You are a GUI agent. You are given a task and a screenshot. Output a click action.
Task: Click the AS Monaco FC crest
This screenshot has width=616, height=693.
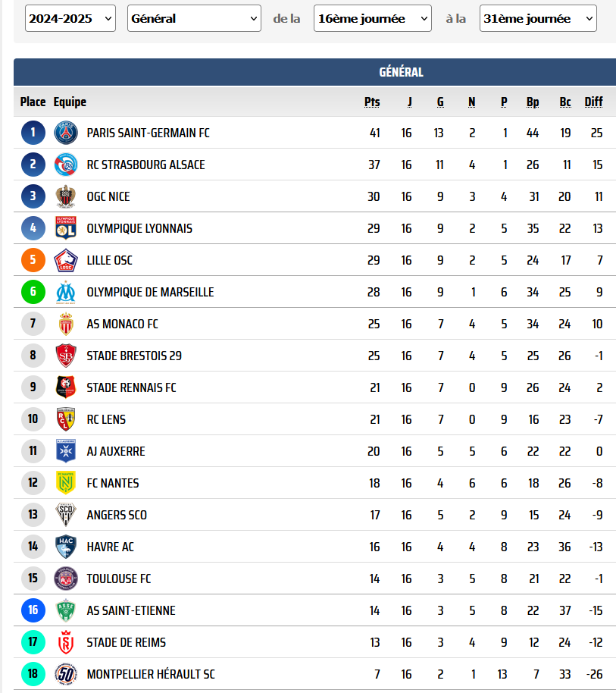tap(66, 324)
